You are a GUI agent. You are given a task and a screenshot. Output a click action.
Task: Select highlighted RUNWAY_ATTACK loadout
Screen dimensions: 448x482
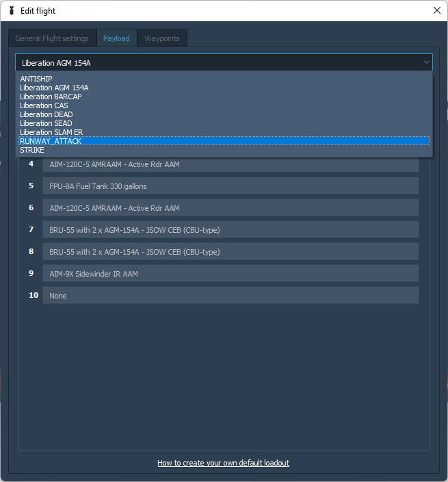click(224, 141)
